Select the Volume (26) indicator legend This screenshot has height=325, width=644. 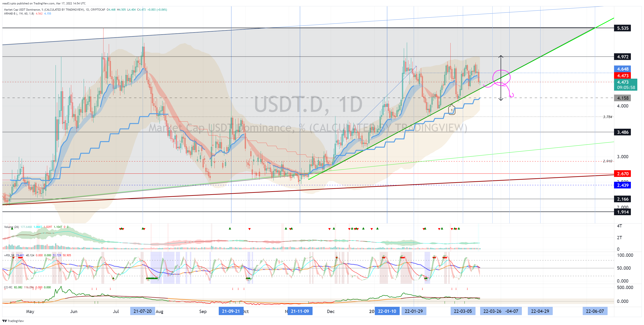[12, 227]
